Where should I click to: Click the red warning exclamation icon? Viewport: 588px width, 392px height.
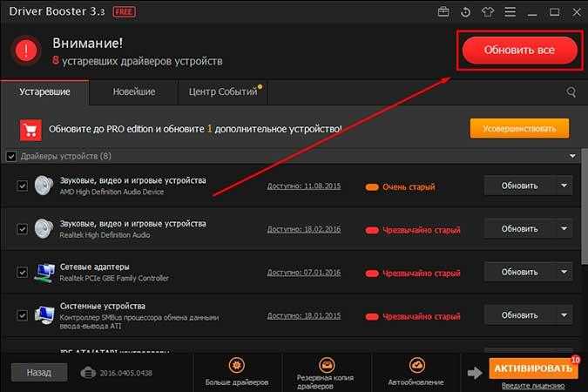point(26,51)
